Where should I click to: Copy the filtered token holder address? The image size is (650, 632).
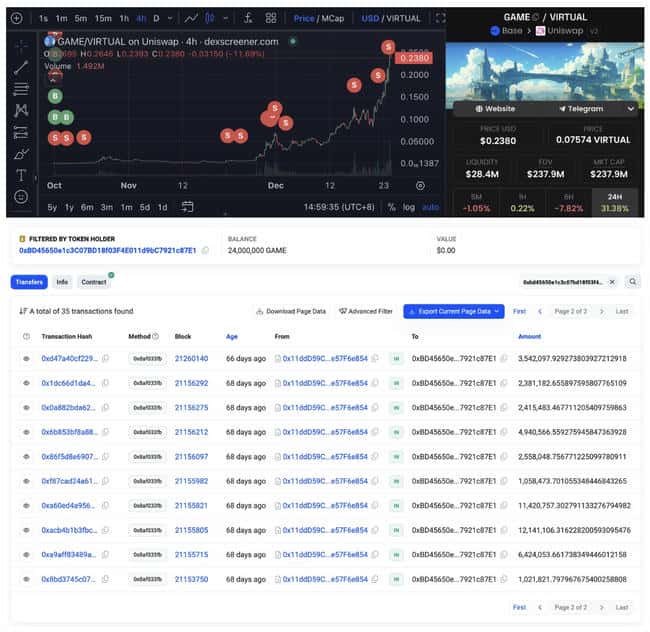click(205, 250)
